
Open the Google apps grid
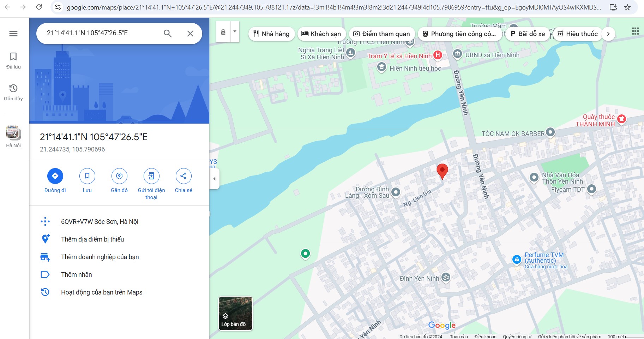coord(635,31)
